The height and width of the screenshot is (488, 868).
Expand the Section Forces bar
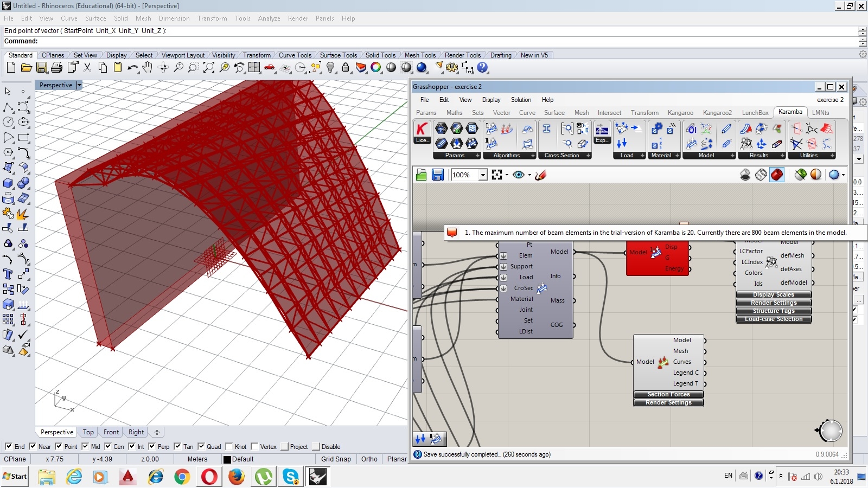pos(668,394)
